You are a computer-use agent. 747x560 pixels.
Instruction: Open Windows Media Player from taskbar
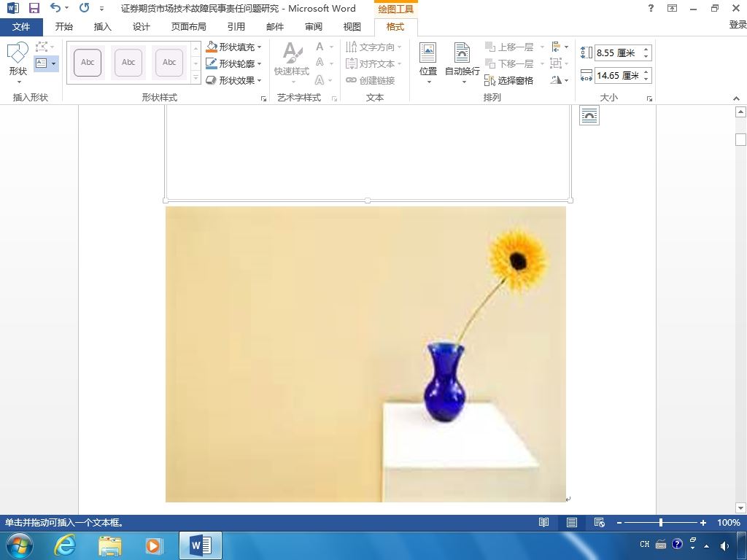pyautogui.click(x=153, y=545)
